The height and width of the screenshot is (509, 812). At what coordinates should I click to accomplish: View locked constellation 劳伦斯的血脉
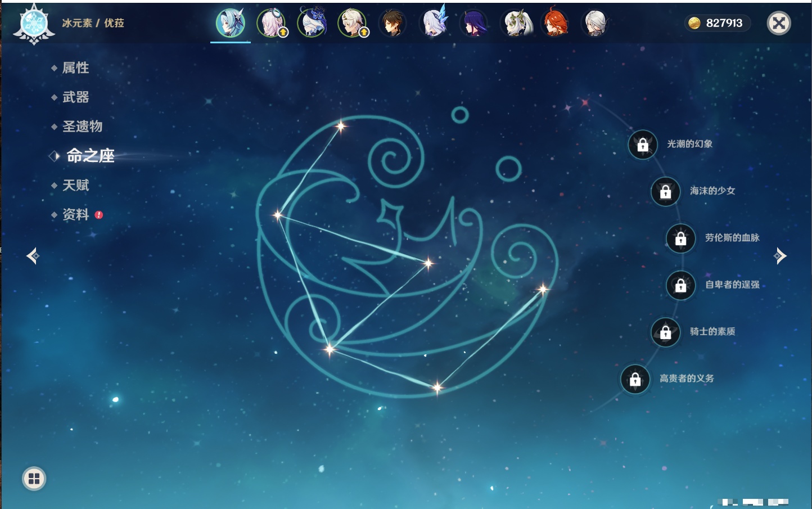(680, 238)
